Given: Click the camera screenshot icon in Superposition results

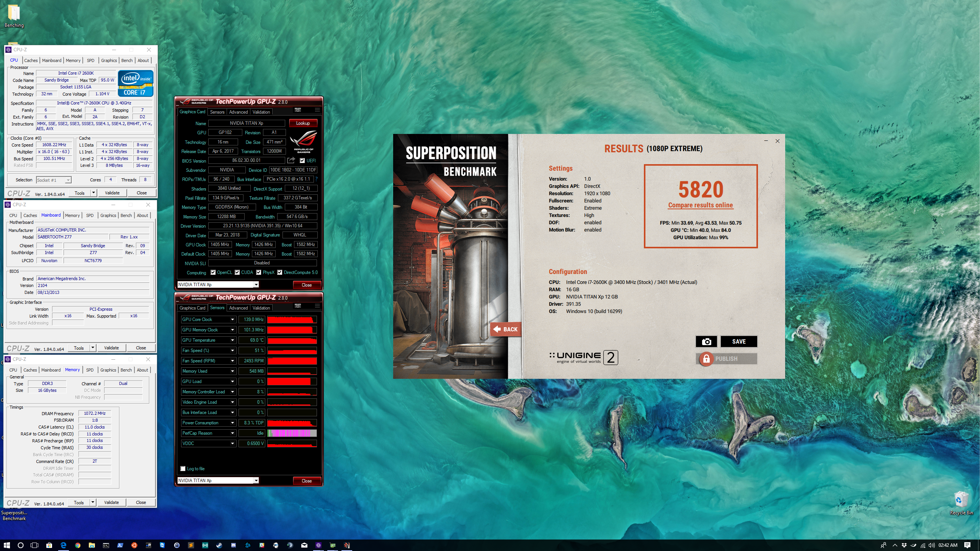Looking at the screenshot, I should click(x=706, y=341).
